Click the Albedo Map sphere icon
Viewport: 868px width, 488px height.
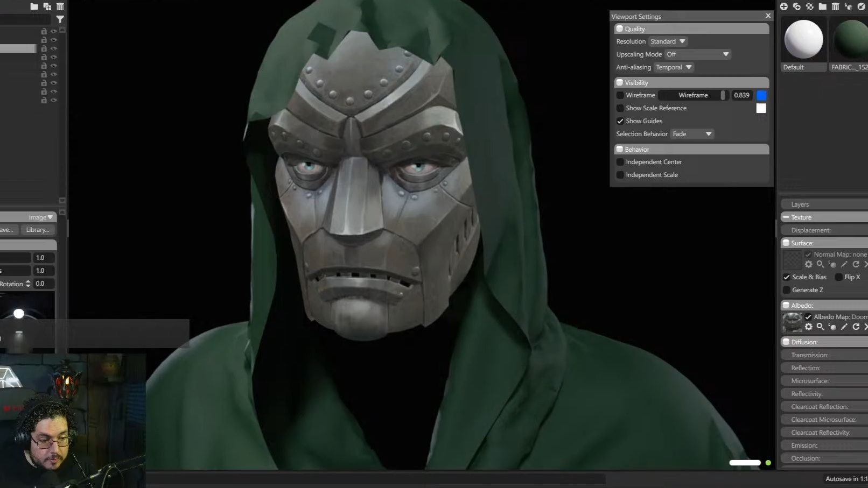[832, 327]
